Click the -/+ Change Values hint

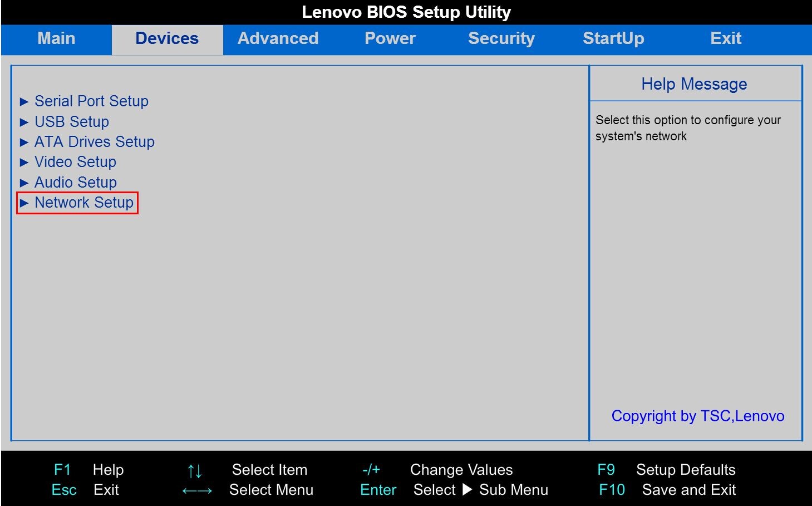point(437,470)
